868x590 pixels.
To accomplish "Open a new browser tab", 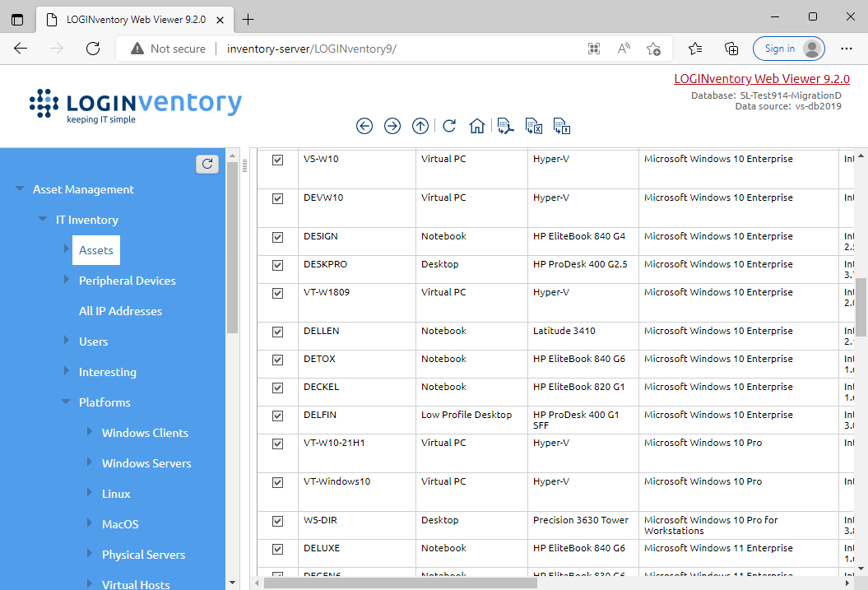I will 248,20.
